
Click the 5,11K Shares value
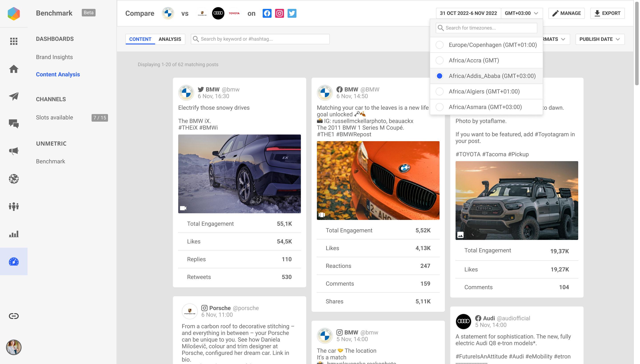pyautogui.click(x=423, y=301)
